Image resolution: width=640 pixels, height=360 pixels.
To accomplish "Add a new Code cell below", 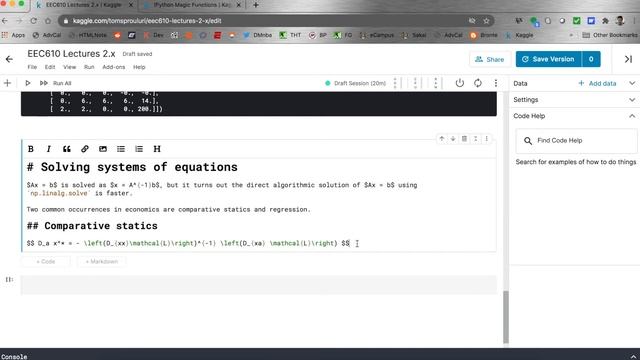I will point(46,262).
